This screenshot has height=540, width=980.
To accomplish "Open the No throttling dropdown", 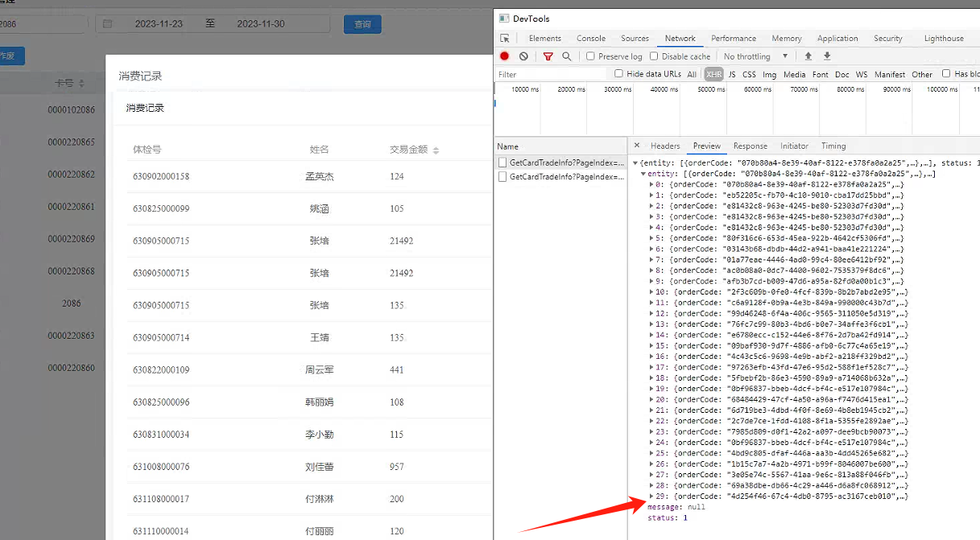I will pos(755,56).
